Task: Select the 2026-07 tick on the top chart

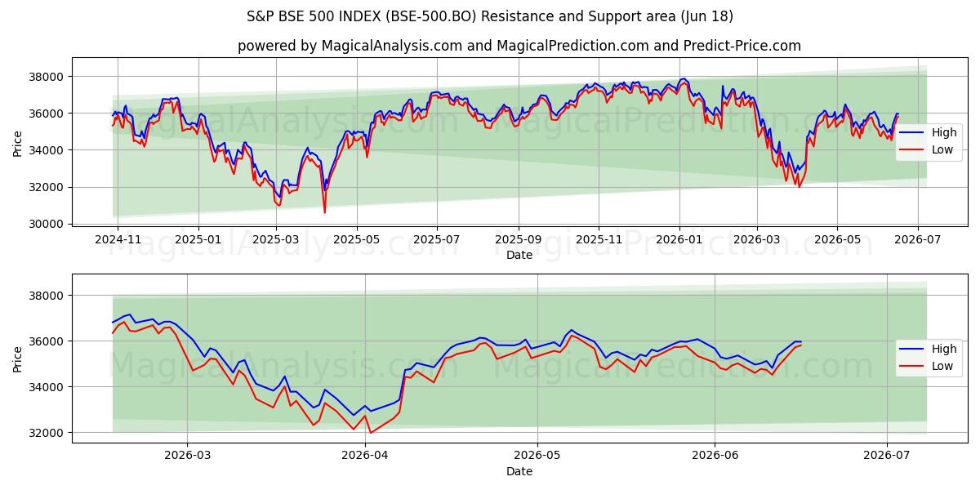Action: [917, 240]
